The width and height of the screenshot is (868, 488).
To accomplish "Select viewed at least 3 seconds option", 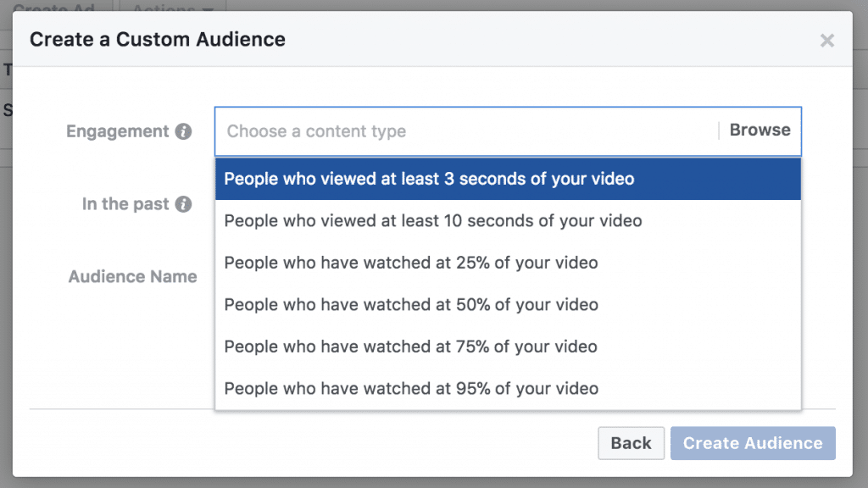I will (508, 179).
